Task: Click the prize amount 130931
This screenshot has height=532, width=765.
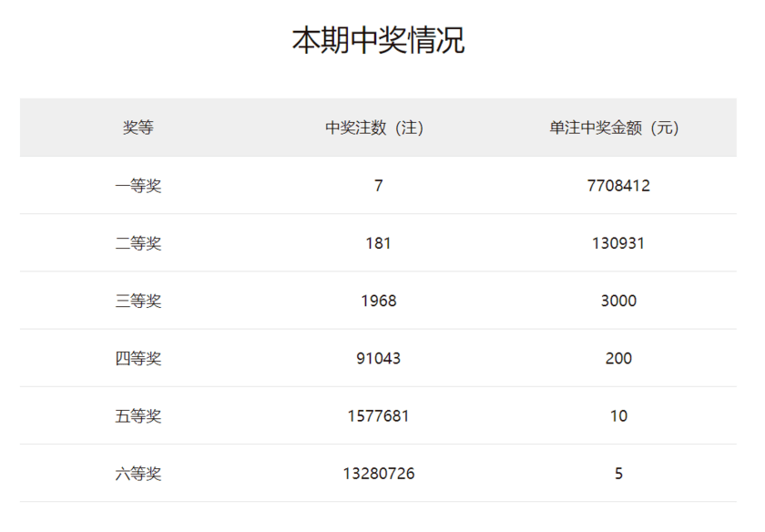Action: pyautogui.click(x=618, y=243)
